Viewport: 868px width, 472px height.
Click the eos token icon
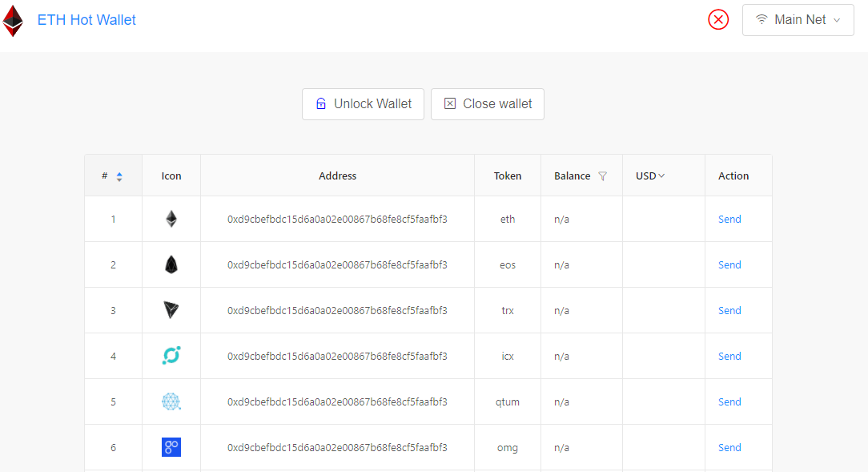171,264
